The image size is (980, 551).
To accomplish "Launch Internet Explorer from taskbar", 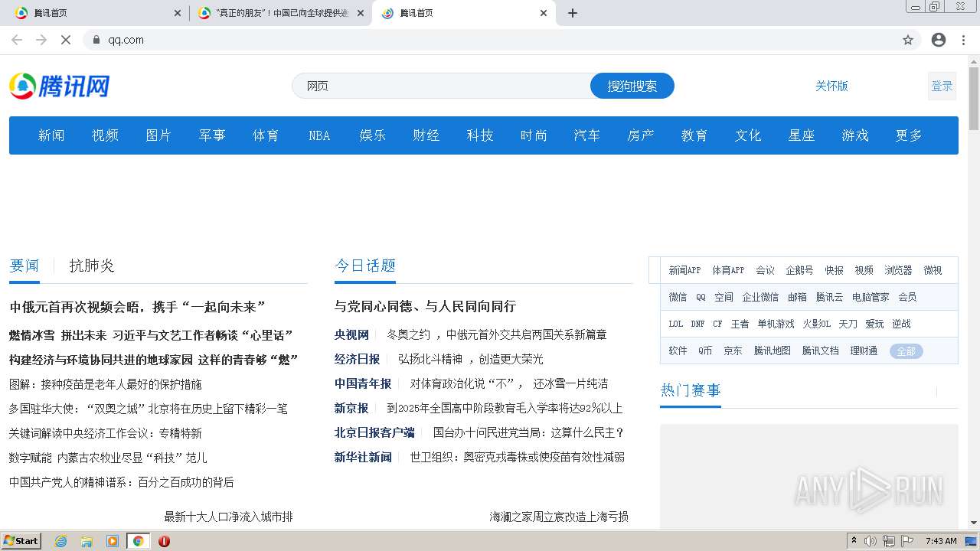I will click(60, 541).
